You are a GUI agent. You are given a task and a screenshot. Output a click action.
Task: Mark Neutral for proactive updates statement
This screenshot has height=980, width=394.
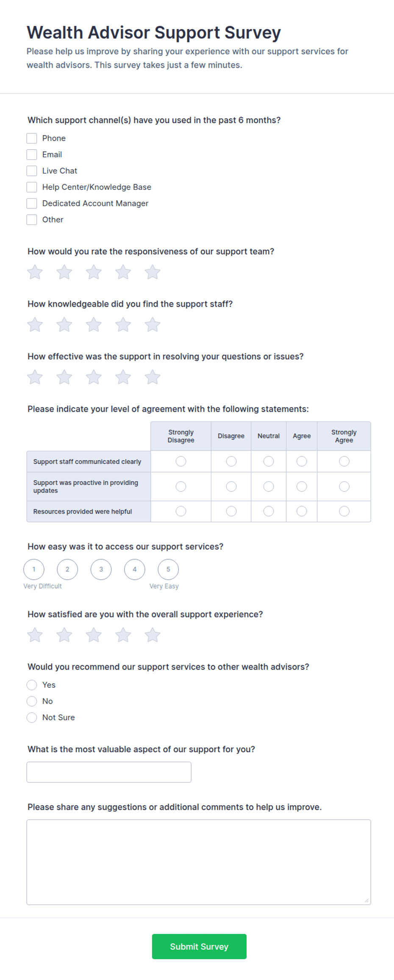[x=269, y=487]
